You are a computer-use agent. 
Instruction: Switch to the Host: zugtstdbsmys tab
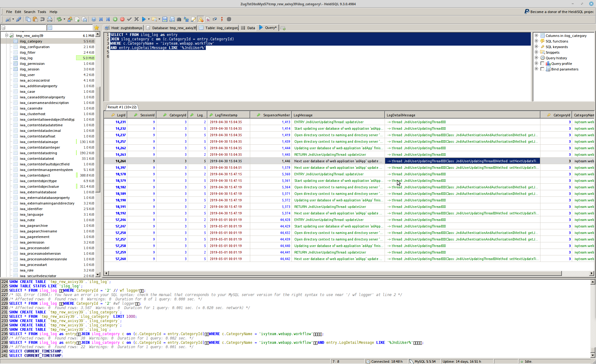pos(123,28)
